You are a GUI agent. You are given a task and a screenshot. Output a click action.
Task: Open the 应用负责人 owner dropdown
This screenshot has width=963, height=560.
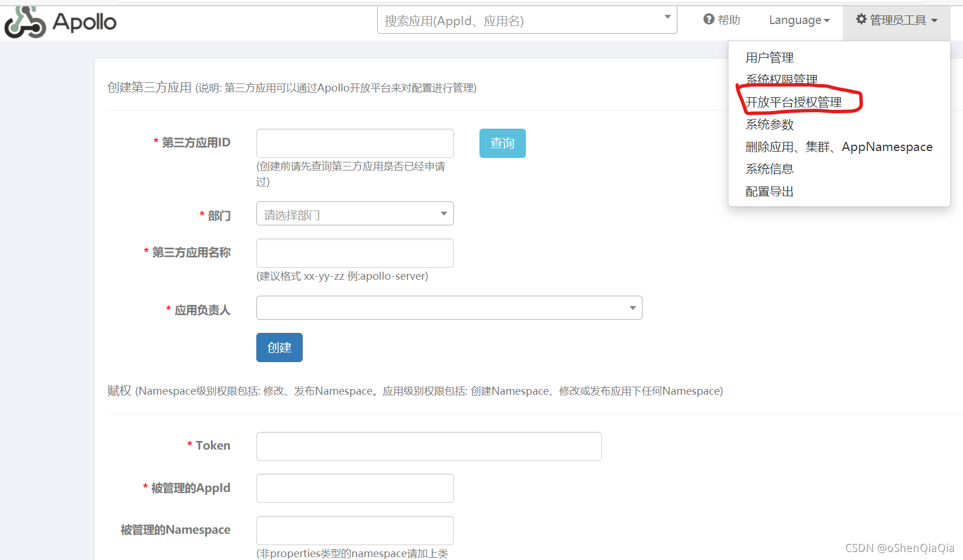coord(632,308)
